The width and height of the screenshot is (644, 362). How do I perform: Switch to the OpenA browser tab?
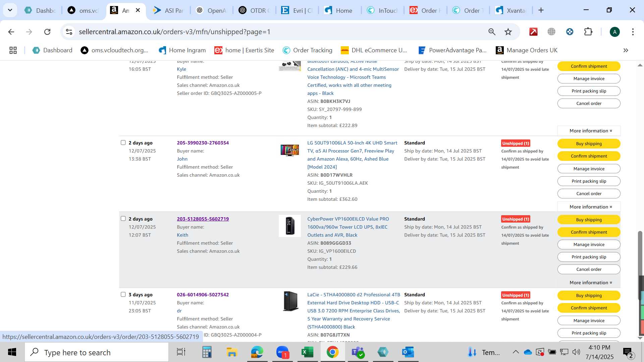point(212,10)
